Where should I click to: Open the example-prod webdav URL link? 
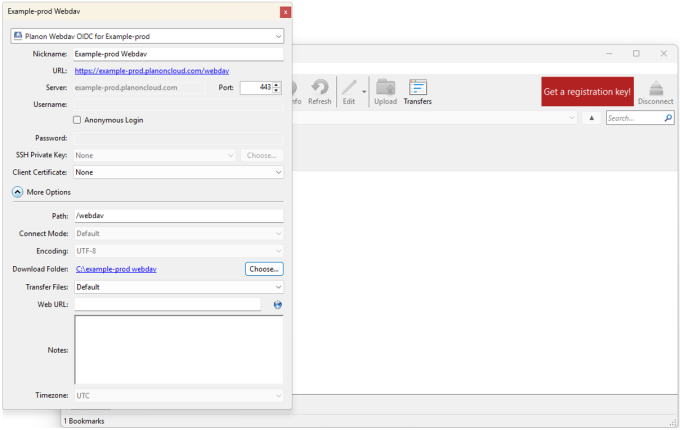coord(152,71)
